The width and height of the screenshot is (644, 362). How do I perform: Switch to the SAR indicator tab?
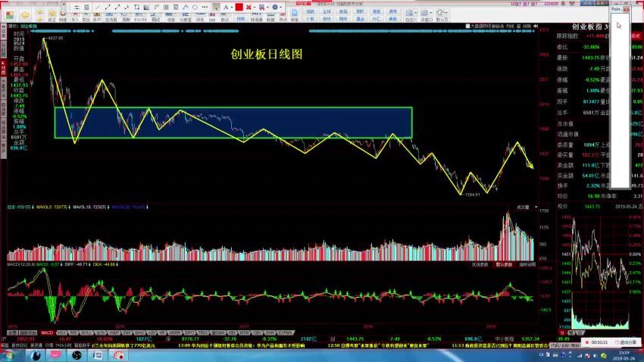[270, 332]
